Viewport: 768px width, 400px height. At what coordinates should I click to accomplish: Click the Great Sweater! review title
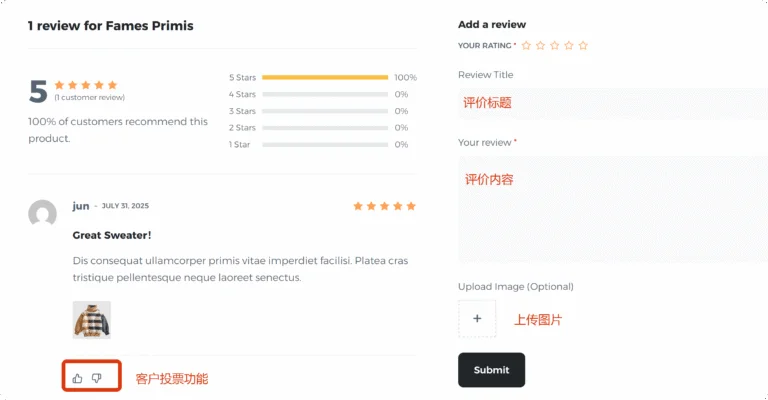112,235
